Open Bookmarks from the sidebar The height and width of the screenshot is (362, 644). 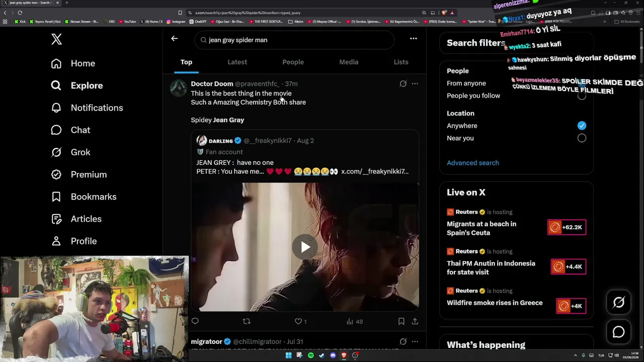tap(84, 197)
